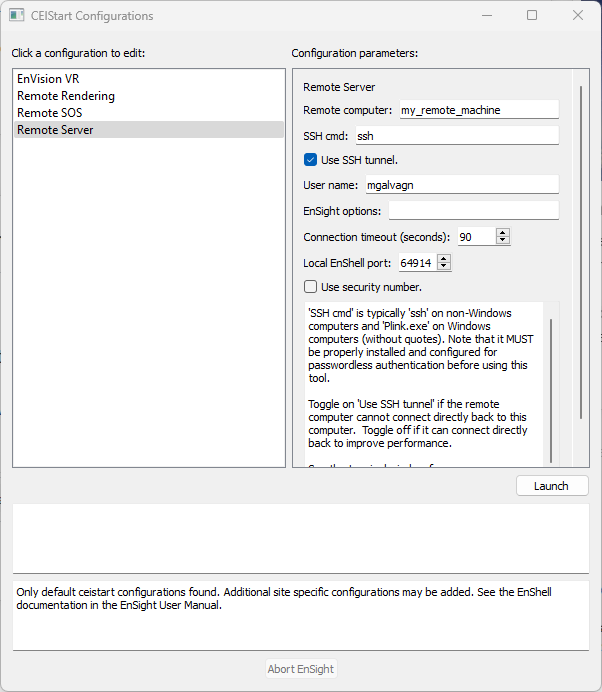Click the 'Configuration parameters:' label
The width and height of the screenshot is (602, 692).
click(354, 53)
